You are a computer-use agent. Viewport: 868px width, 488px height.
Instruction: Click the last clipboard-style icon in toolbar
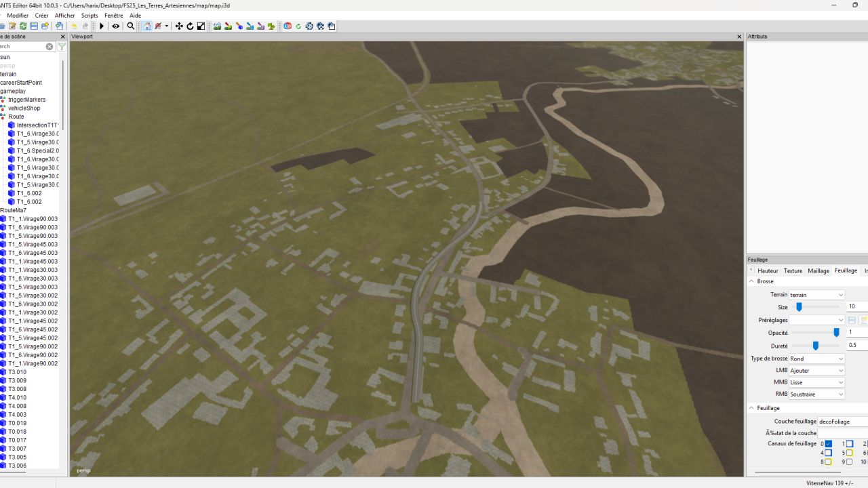331,26
